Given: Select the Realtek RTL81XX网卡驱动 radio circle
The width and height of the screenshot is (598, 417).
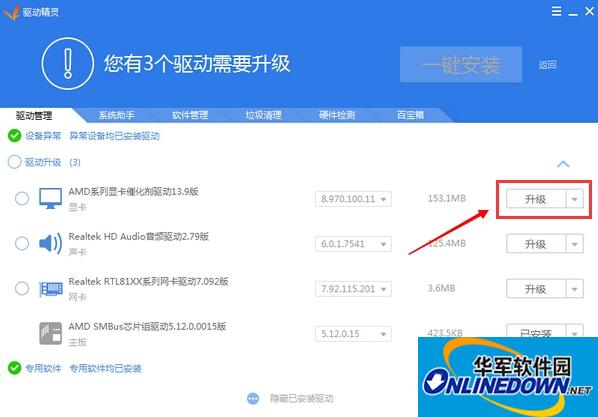Looking at the screenshot, I should click(x=22, y=288).
